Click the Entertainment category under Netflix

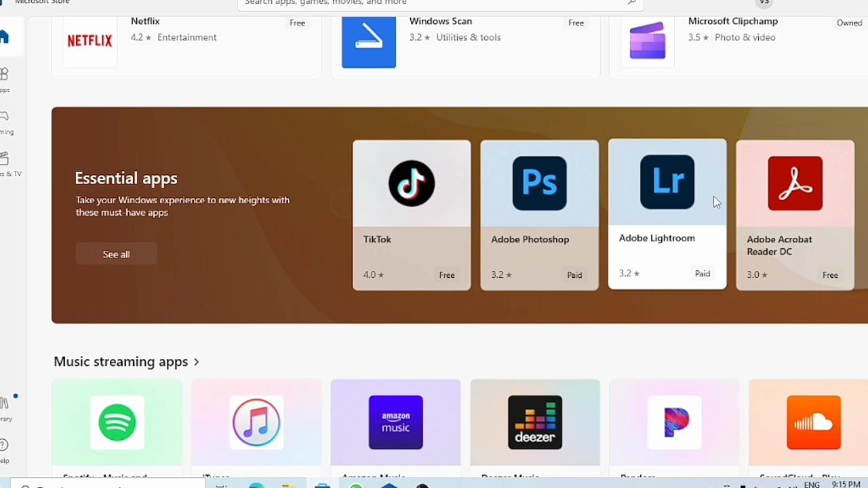click(x=187, y=37)
